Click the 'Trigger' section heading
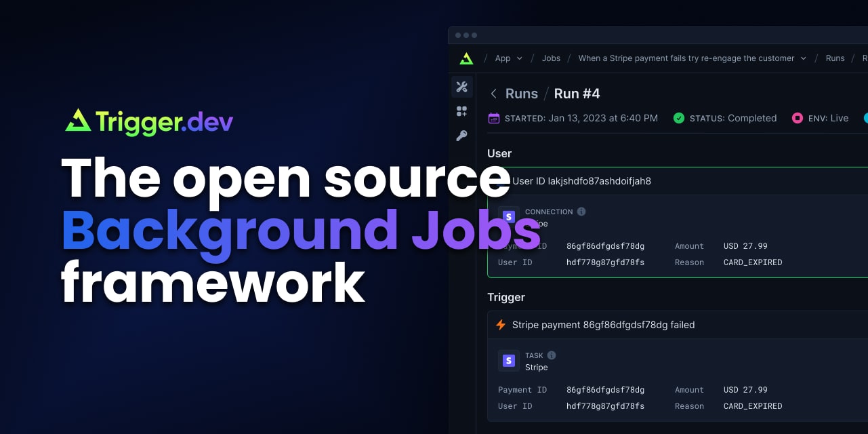 (506, 297)
